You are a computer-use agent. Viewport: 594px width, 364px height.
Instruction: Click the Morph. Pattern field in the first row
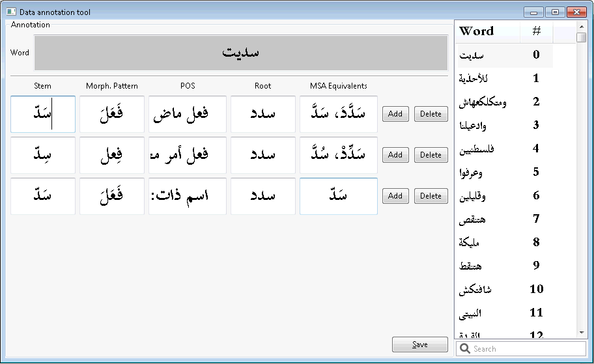112,114
